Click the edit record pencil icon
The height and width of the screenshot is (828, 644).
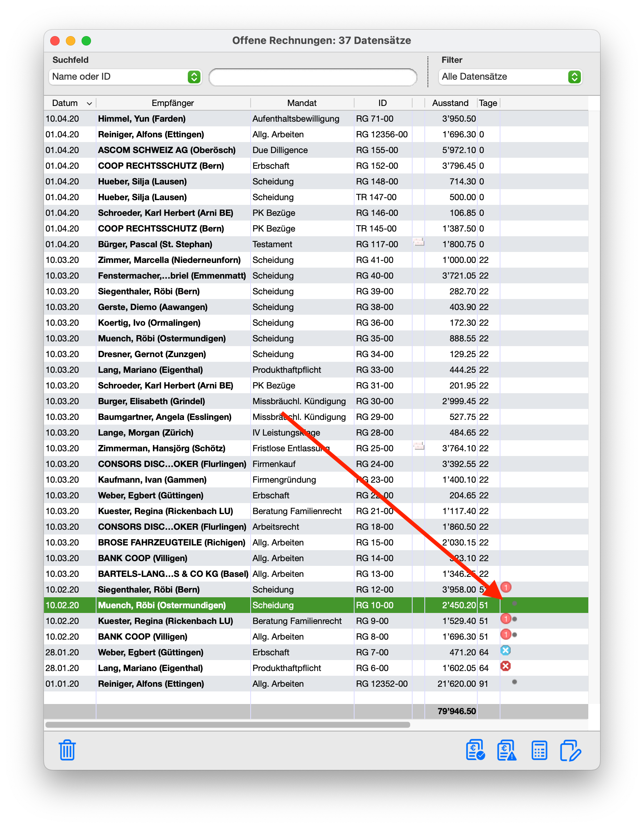pyautogui.click(x=571, y=750)
